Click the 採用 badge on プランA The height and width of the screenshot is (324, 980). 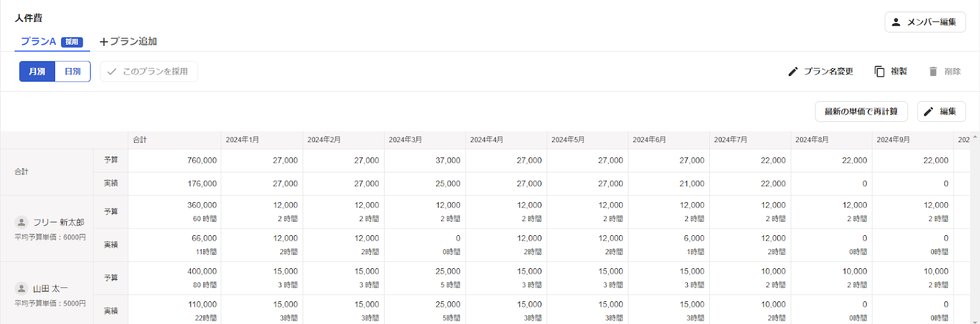click(x=72, y=42)
